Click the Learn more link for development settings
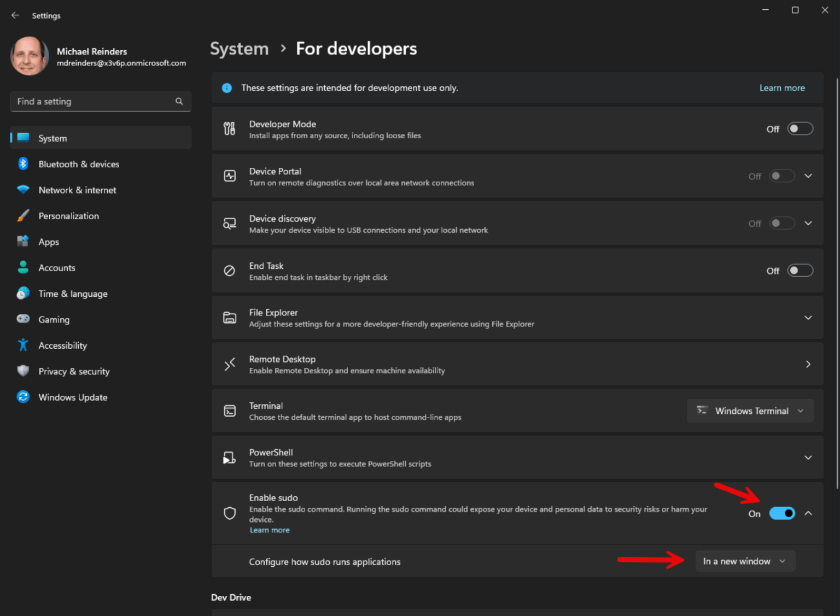Viewport: 840px width, 616px height. coord(782,87)
